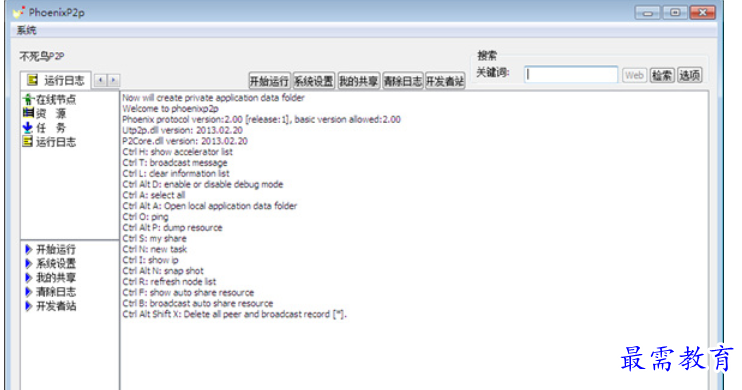Click the PhoenixP2p title bar app icon
Image resolution: width=742 pixels, height=390 pixels.
[18, 13]
